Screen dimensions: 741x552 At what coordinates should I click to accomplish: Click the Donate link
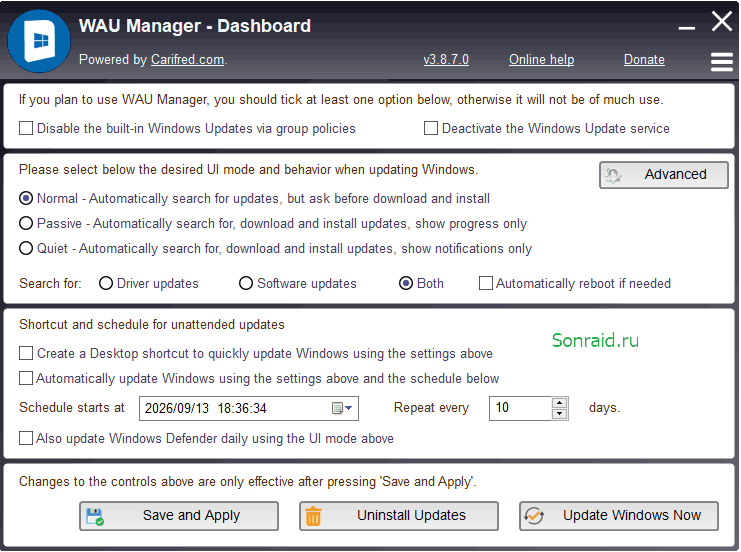(x=644, y=60)
